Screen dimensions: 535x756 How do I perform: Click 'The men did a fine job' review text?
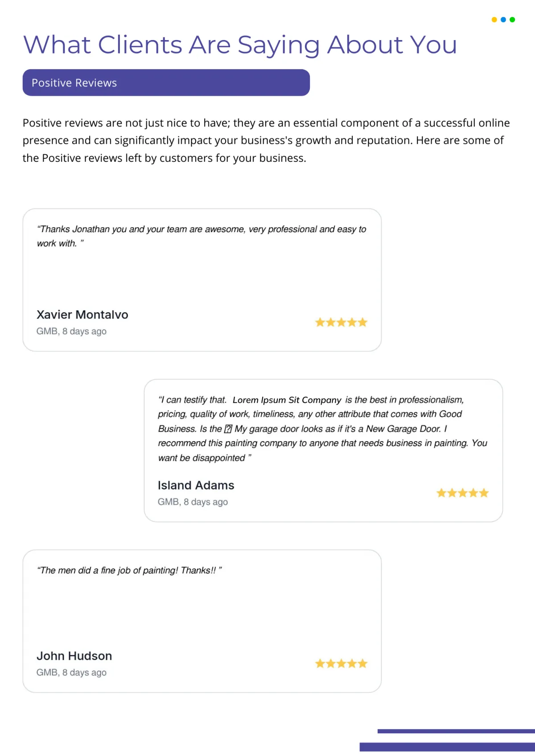tap(129, 570)
